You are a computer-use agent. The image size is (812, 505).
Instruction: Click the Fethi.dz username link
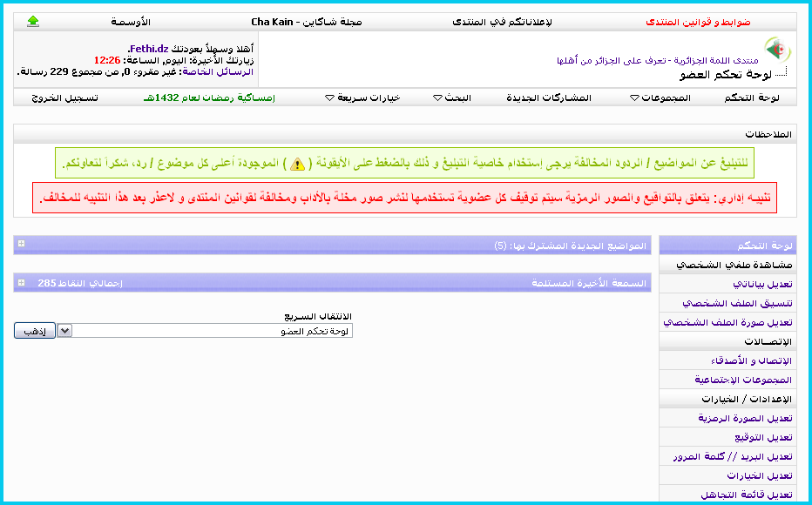149,49
